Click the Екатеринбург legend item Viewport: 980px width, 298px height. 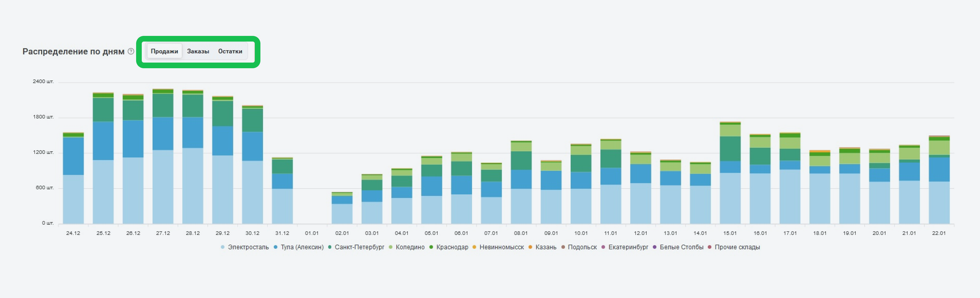628,247
